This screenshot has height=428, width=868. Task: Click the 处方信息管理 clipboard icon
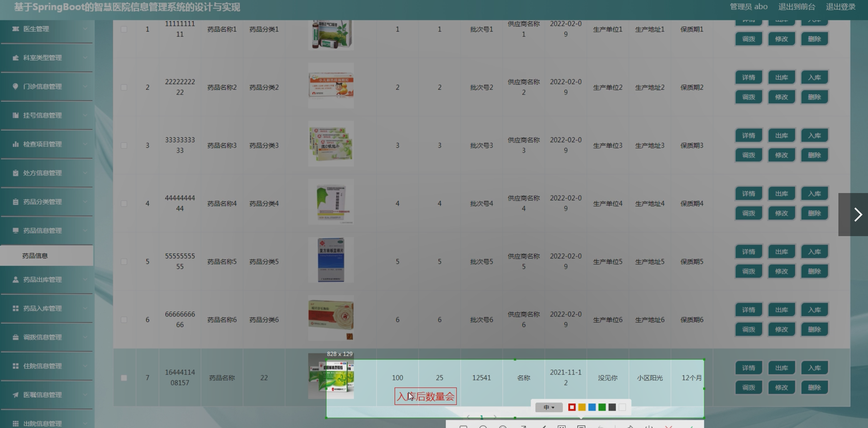[x=15, y=173]
